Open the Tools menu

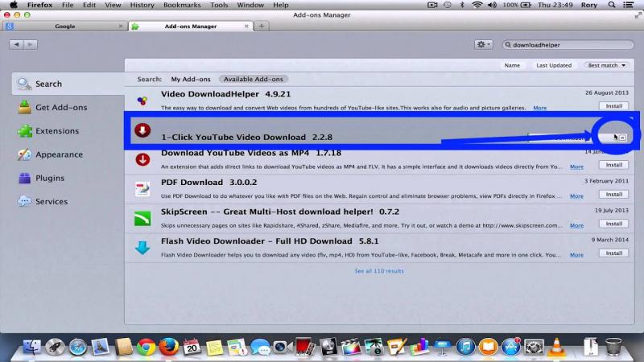(x=218, y=5)
